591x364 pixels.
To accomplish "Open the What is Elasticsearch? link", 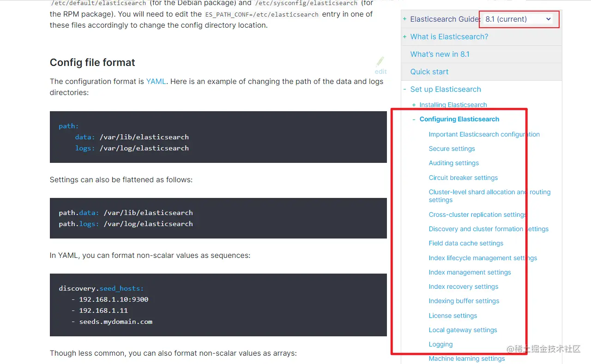I will tap(449, 36).
